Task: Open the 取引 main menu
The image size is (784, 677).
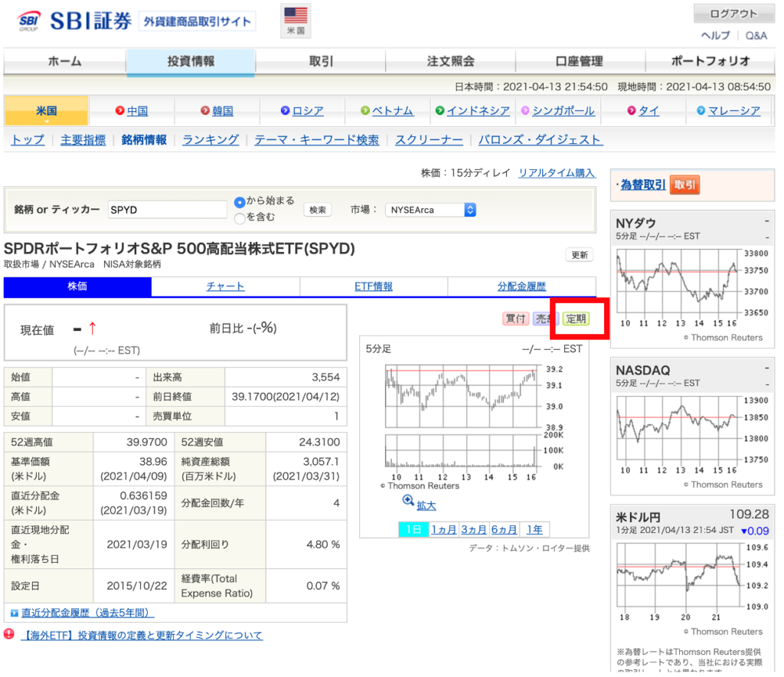Action: coord(321,61)
